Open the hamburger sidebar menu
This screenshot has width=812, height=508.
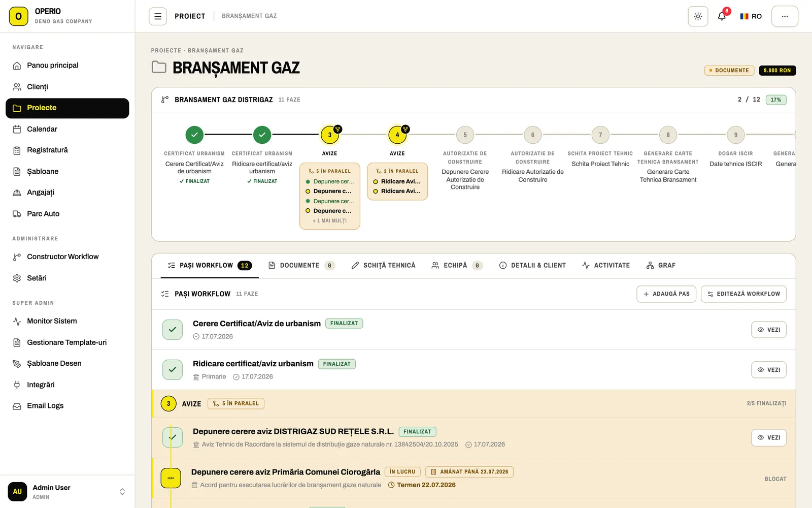point(158,16)
